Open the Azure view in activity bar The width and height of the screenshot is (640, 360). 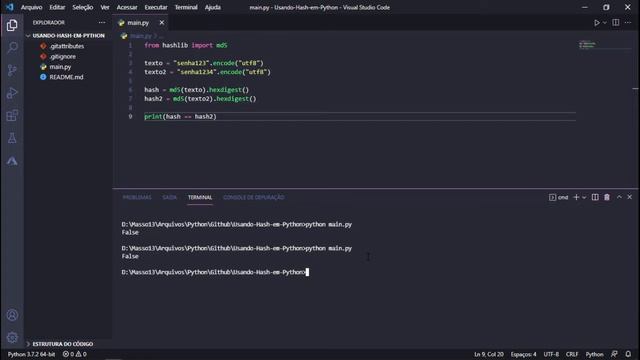12,161
